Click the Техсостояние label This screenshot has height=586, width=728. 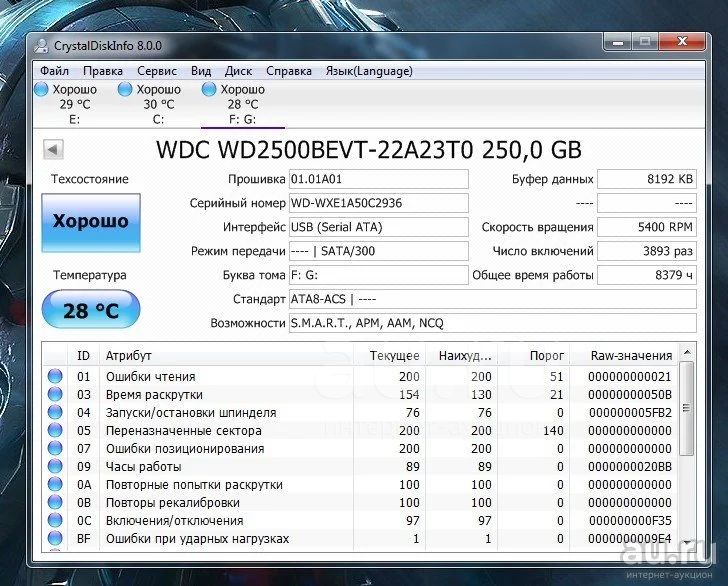tap(90, 179)
